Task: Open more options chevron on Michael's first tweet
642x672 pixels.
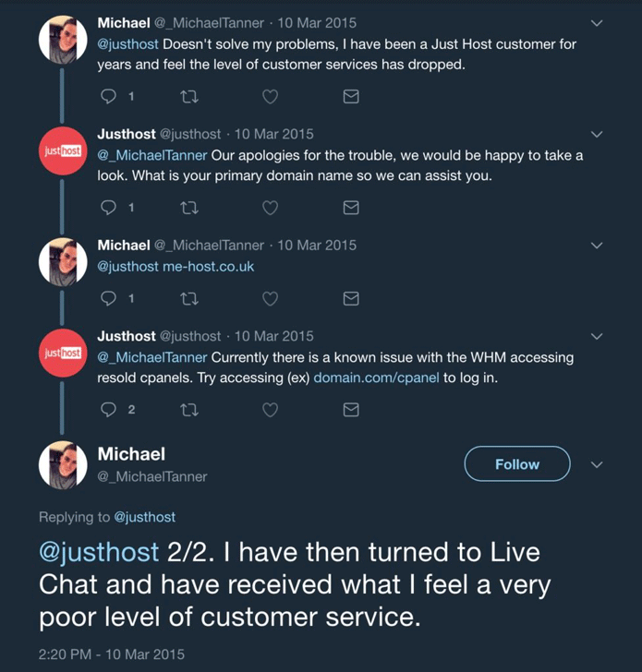Action: pos(597,23)
